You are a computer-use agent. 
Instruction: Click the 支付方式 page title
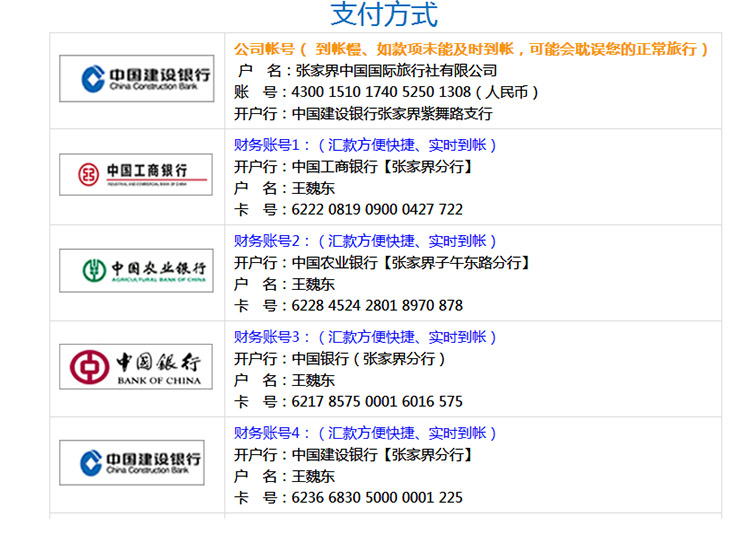pos(384,15)
